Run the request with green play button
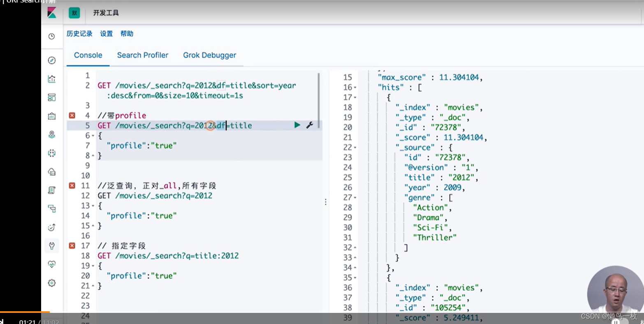This screenshot has height=324, width=644. click(x=297, y=125)
